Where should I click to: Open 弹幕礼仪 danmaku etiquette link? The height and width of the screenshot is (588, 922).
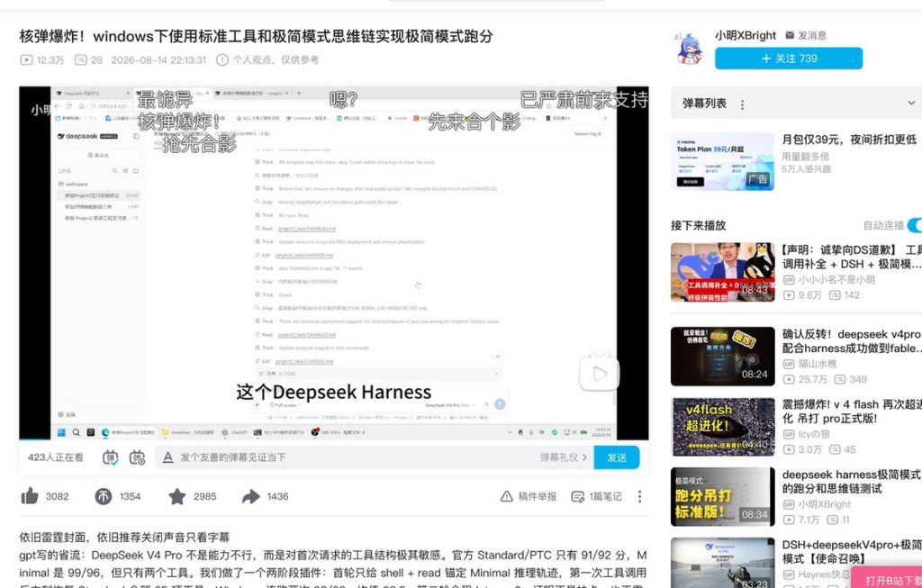(x=563, y=457)
